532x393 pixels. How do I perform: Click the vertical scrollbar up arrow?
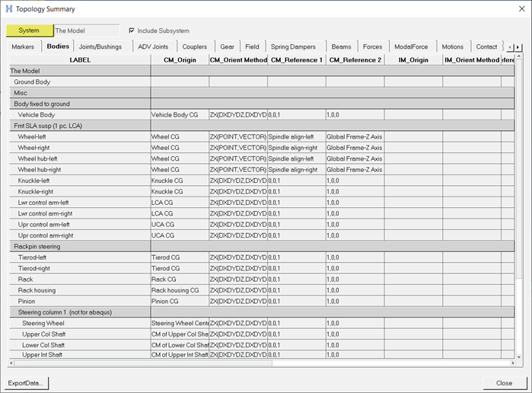pyautogui.click(x=519, y=56)
